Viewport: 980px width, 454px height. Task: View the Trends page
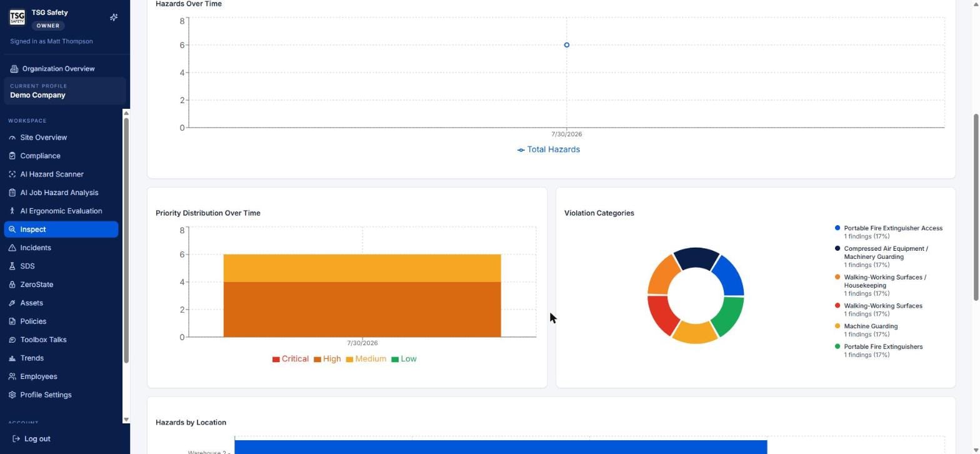[x=61, y=358]
